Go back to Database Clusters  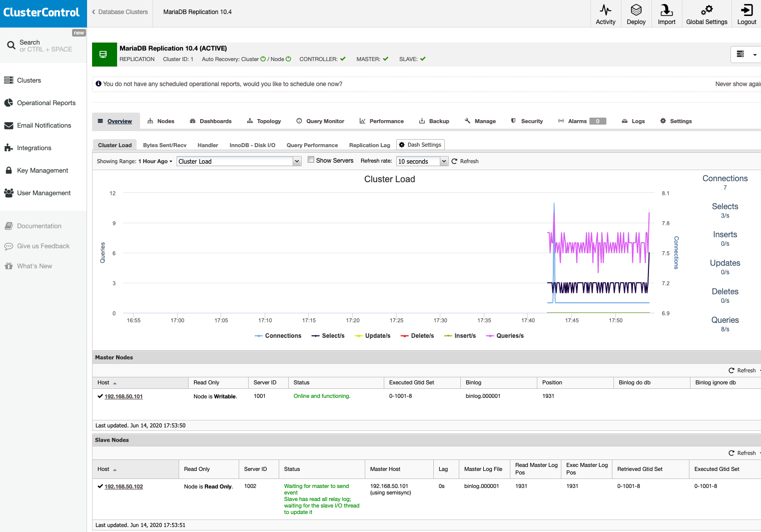point(120,12)
